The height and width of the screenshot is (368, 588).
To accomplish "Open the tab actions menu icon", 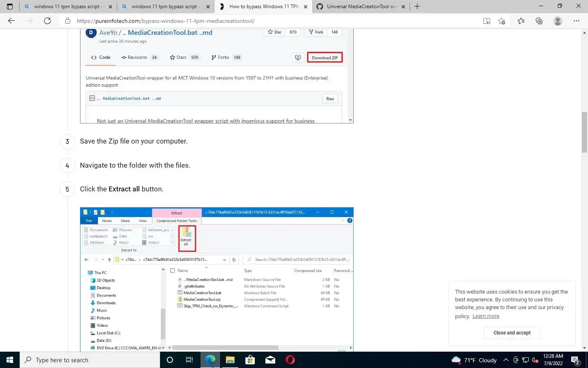I will point(10,7).
